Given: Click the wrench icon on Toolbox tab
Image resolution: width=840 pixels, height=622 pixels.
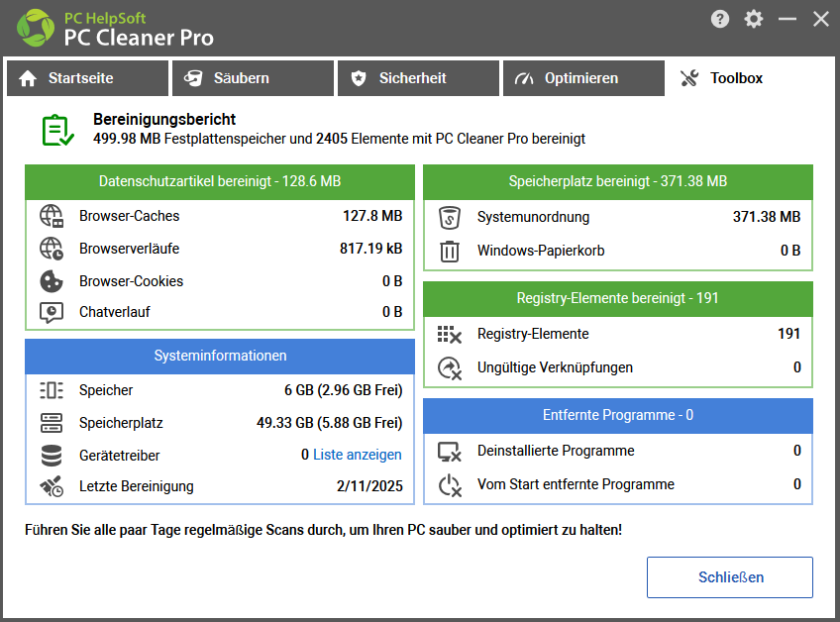Looking at the screenshot, I should point(689,79).
